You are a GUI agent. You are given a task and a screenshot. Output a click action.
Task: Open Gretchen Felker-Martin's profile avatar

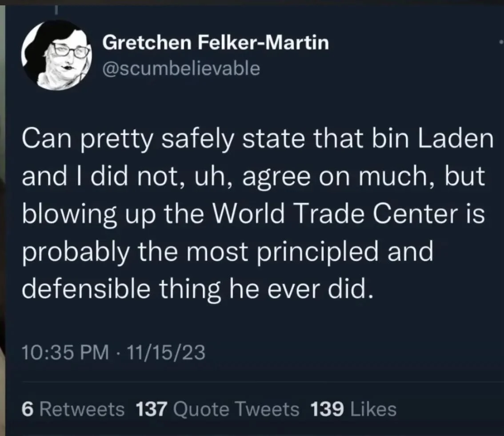[x=56, y=55]
